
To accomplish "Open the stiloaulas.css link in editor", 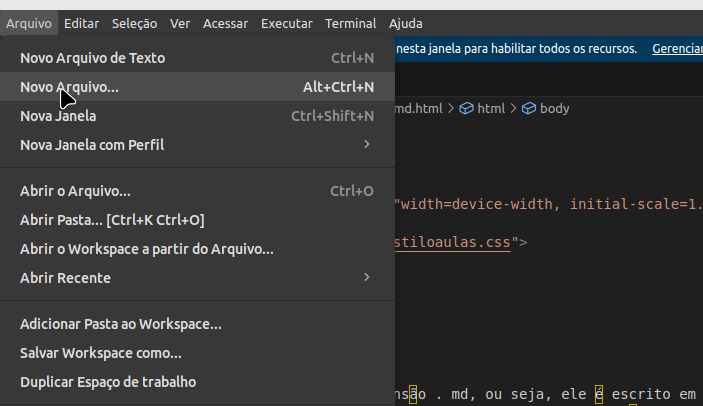I will coord(453,242).
